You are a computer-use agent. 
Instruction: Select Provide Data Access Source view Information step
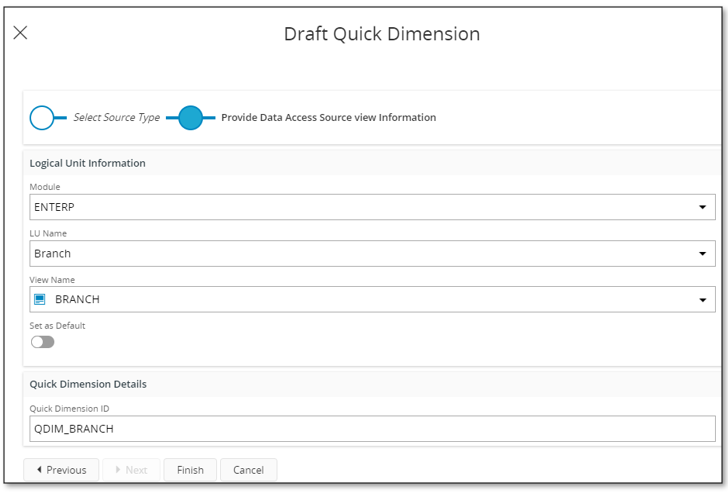pyautogui.click(x=329, y=117)
